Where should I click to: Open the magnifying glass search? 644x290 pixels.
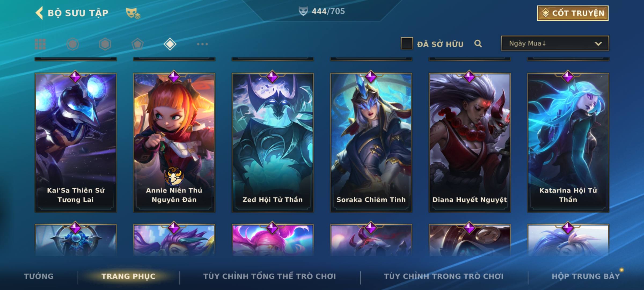[x=478, y=44]
